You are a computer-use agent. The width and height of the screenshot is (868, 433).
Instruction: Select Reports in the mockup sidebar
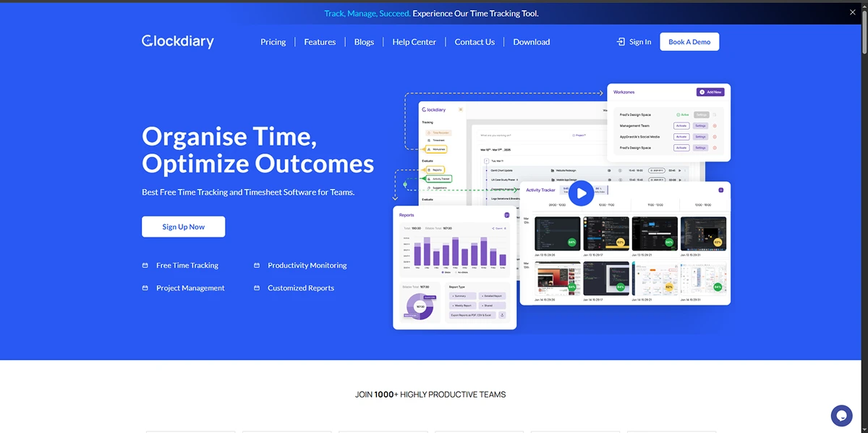coord(436,170)
